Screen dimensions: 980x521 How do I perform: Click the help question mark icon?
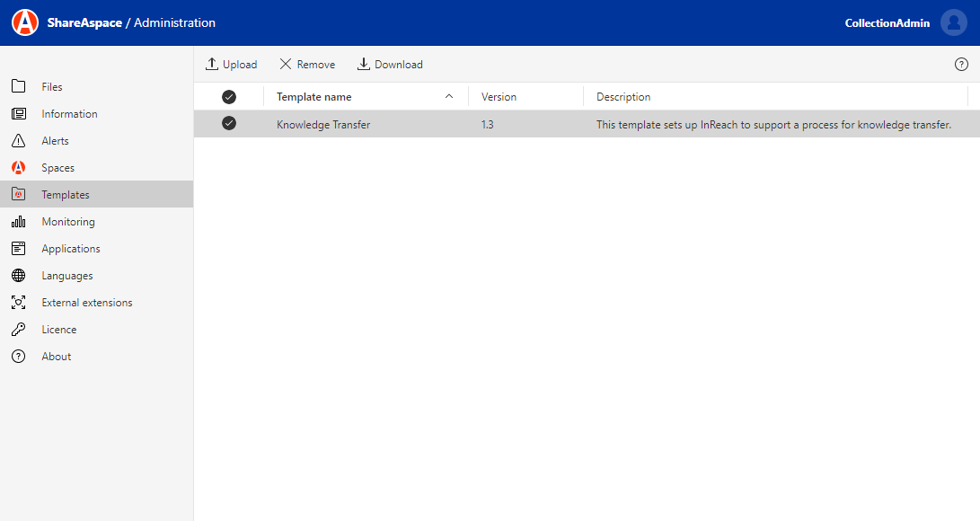[961, 64]
